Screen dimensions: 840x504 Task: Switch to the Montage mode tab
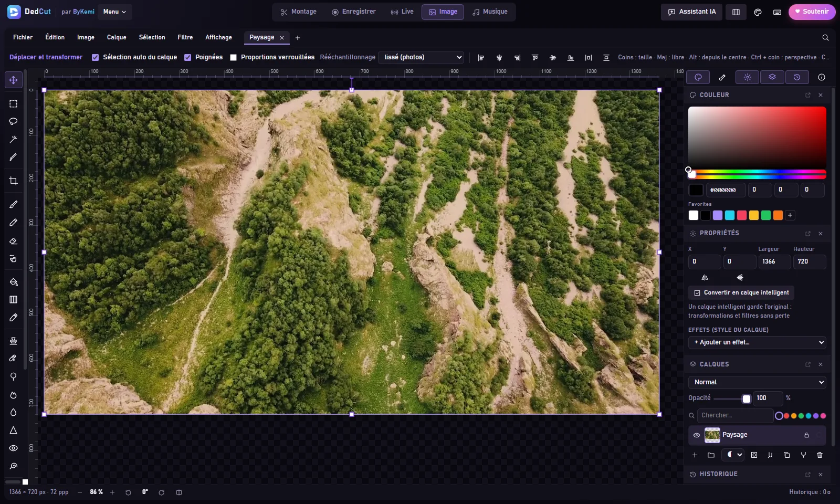click(298, 12)
